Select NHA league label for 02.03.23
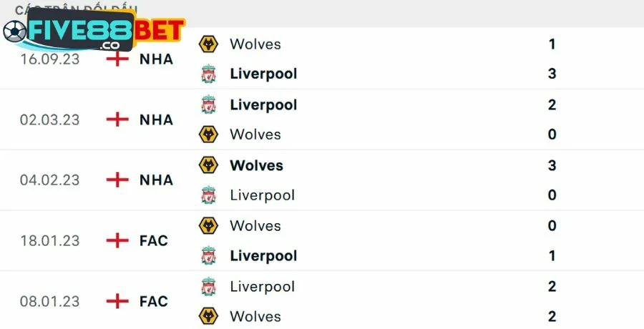The height and width of the screenshot is (329, 644). (x=156, y=119)
